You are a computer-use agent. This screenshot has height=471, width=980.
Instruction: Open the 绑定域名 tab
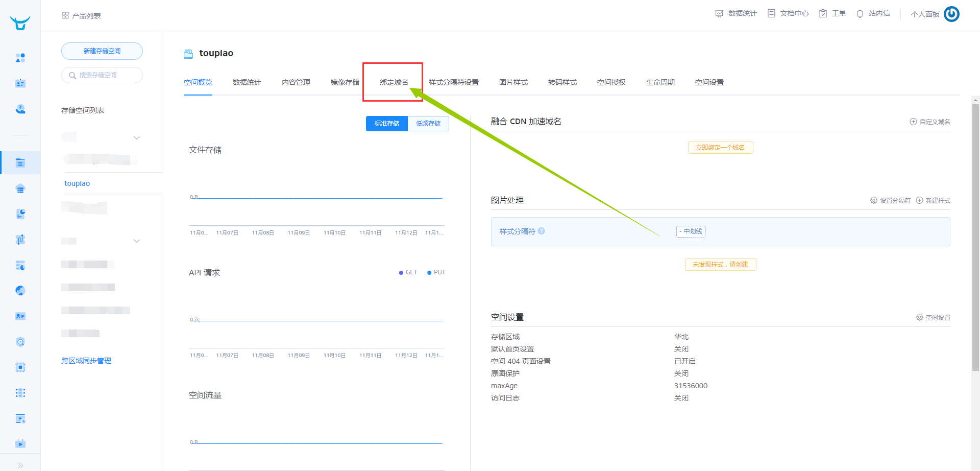(x=394, y=82)
